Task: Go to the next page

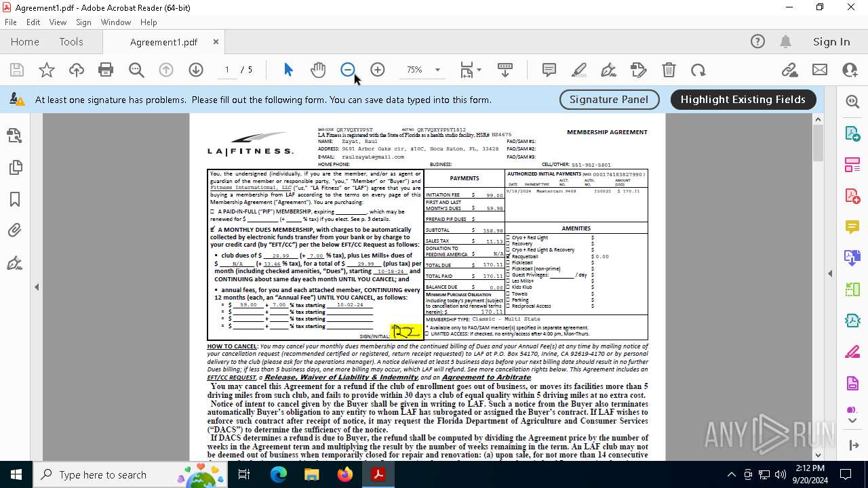Action: 196,70
